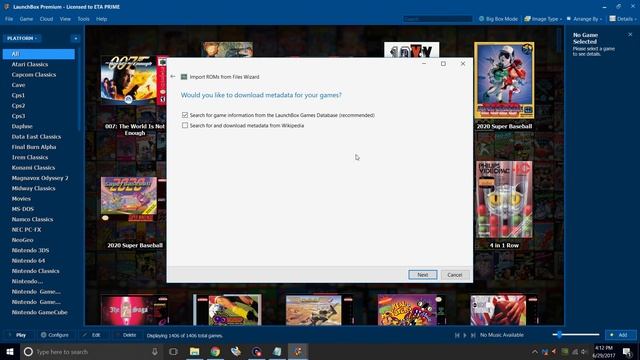Open the File menu

9,19
